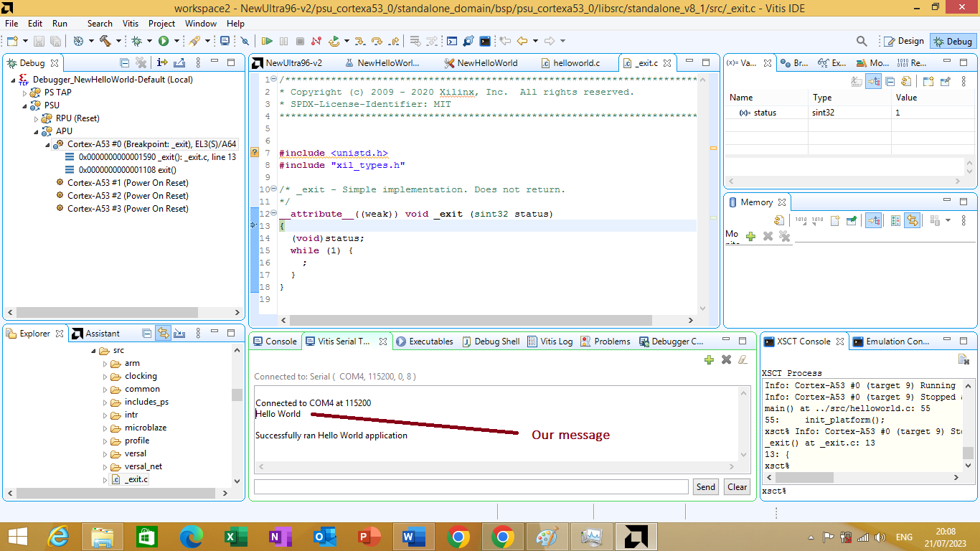The height and width of the screenshot is (551, 980).
Task: Open Microsoft Word from the taskbar
Action: point(414,536)
